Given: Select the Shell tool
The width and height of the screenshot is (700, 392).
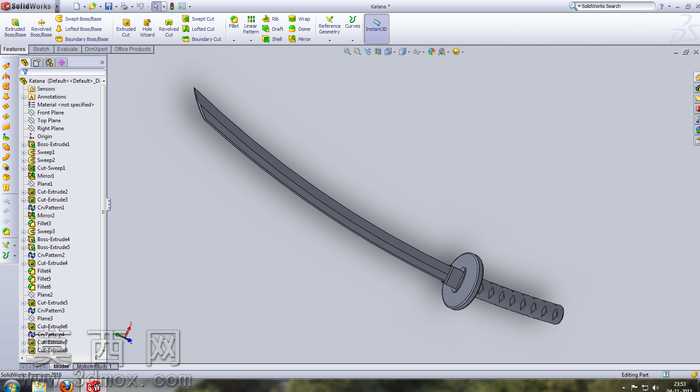Looking at the screenshot, I should [272, 39].
